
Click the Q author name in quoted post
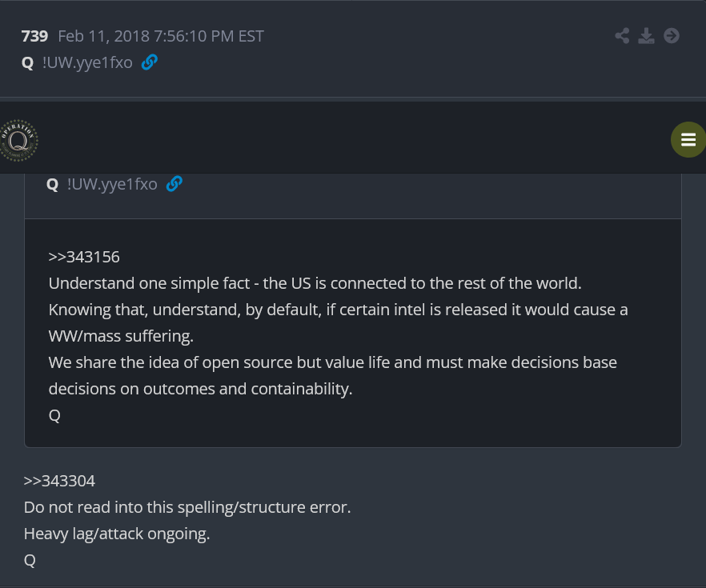(x=52, y=184)
